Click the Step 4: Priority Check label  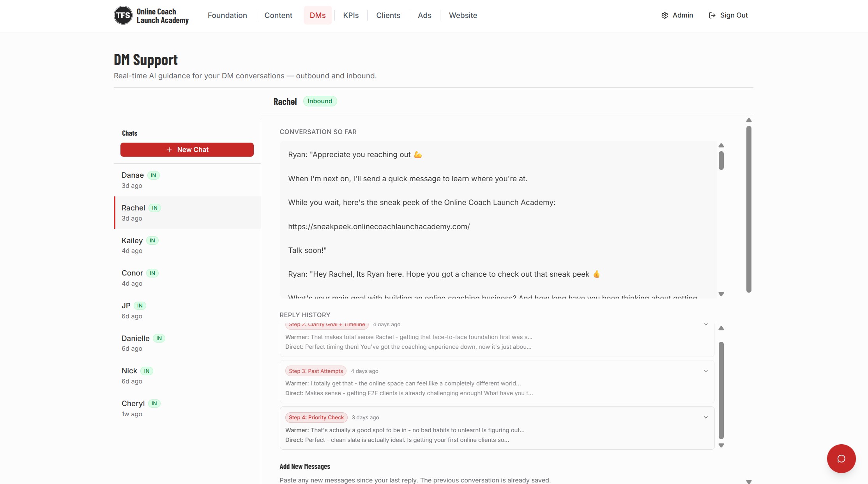[316, 417]
